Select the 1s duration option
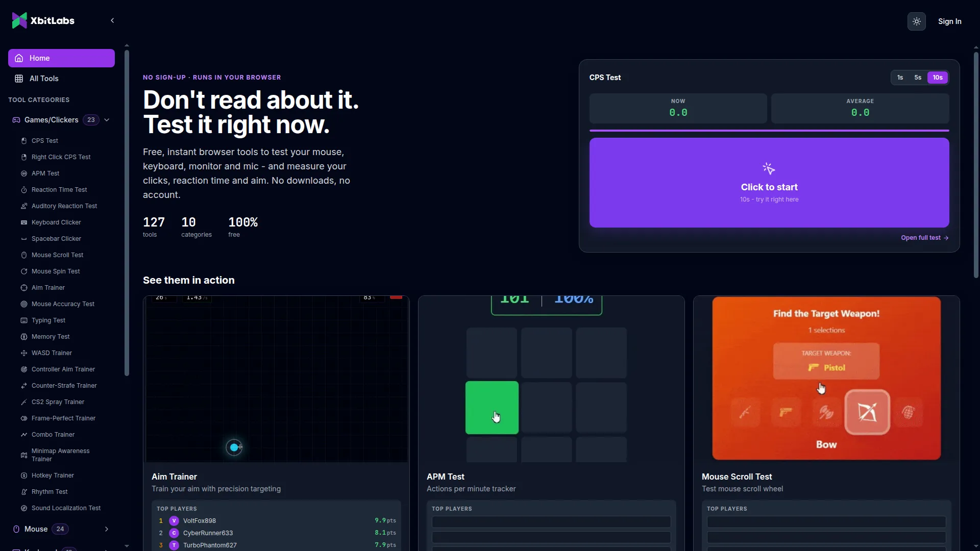This screenshot has height=551, width=980. [x=900, y=78]
